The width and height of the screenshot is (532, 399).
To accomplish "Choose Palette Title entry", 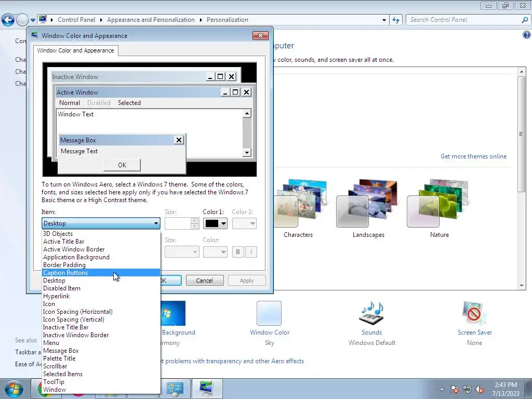I will point(101,358).
